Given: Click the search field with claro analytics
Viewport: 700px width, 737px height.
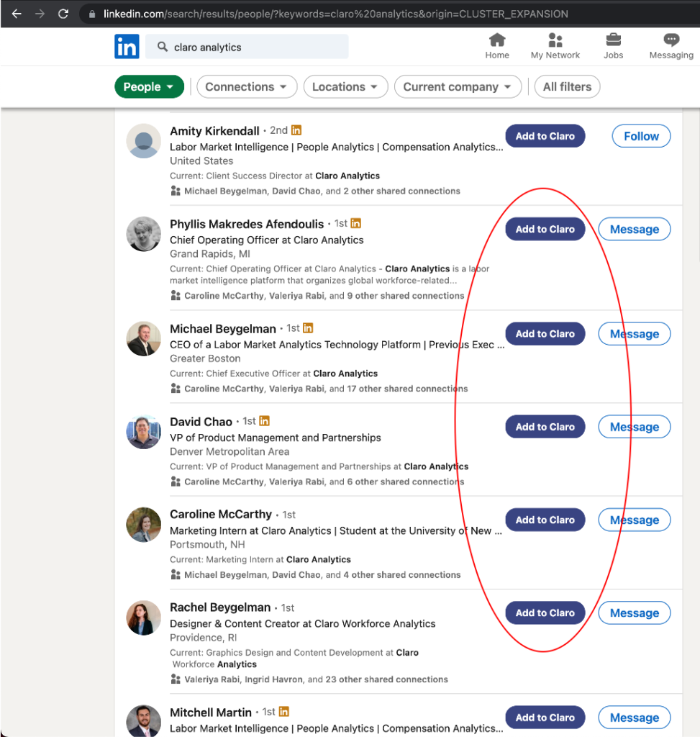Looking at the screenshot, I should (247, 47).
